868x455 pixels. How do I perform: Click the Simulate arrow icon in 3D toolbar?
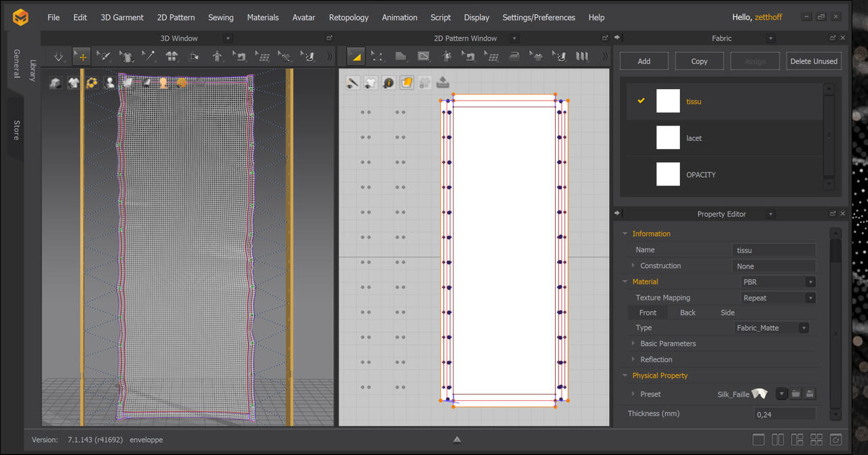(59, 57)
